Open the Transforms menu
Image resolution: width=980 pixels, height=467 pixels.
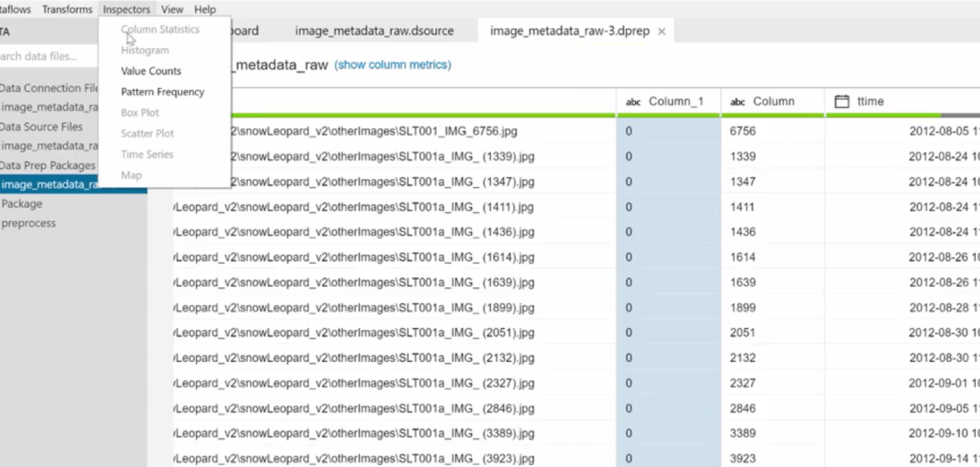pyautogui.click(x=67, y=9)
